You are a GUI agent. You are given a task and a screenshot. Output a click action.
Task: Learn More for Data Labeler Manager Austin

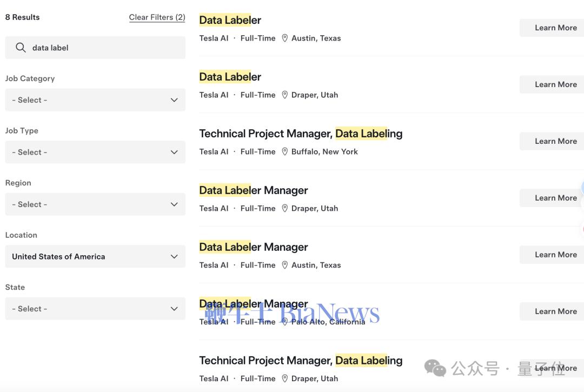552,255
